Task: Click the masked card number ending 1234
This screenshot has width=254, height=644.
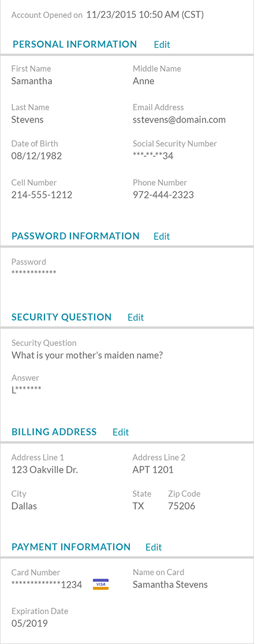Action: pyautogui.click(x=46, y=585)
